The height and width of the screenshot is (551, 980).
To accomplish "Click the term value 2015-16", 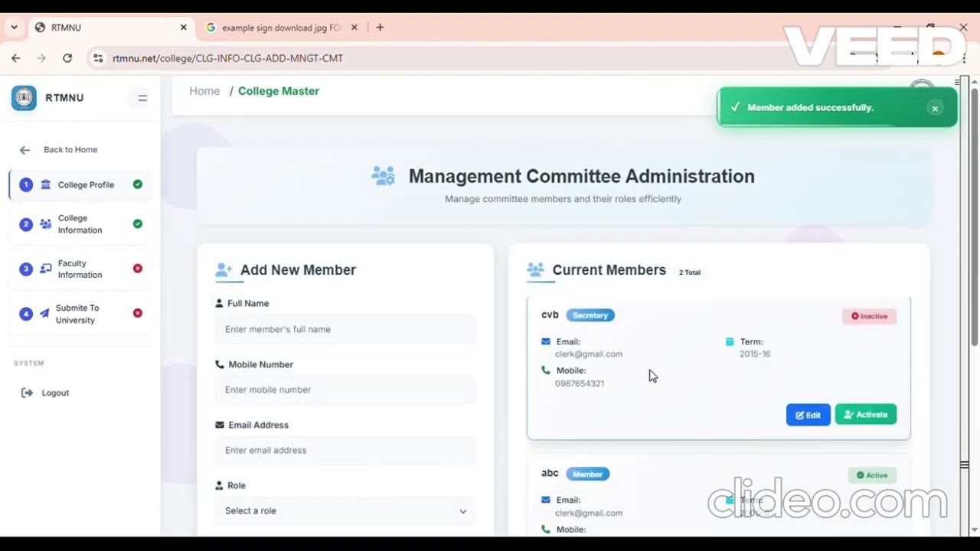I will [x=755, y=354].
